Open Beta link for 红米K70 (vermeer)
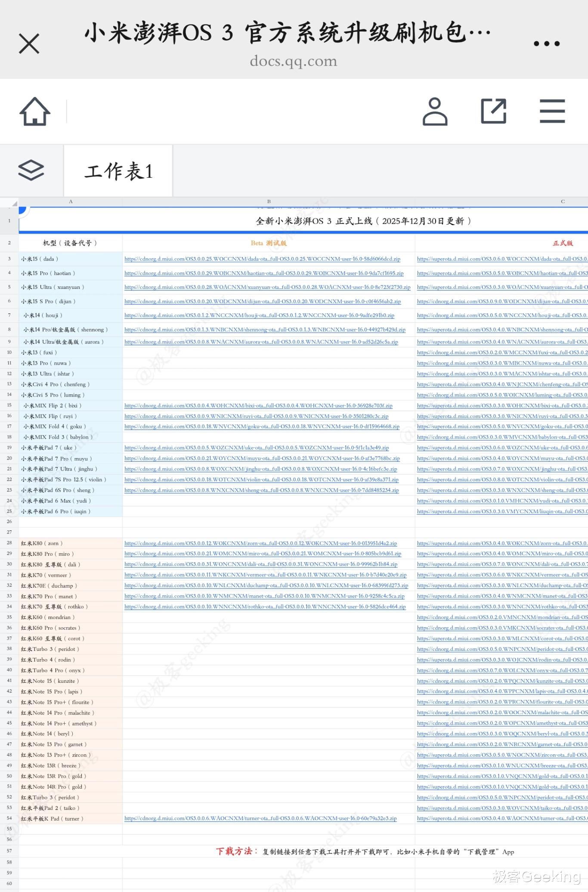The image size is (588, 892). [x=266, y=575]
